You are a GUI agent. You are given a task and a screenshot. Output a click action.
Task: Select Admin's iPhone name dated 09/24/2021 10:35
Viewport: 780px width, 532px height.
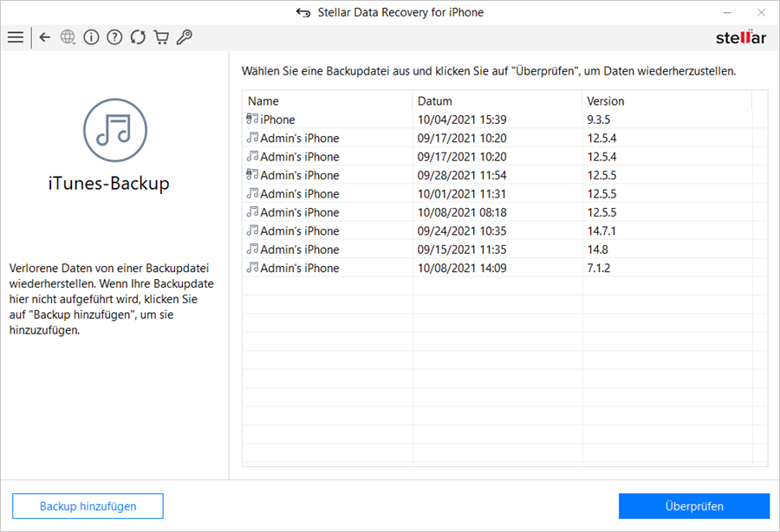[x=300, y=231]
